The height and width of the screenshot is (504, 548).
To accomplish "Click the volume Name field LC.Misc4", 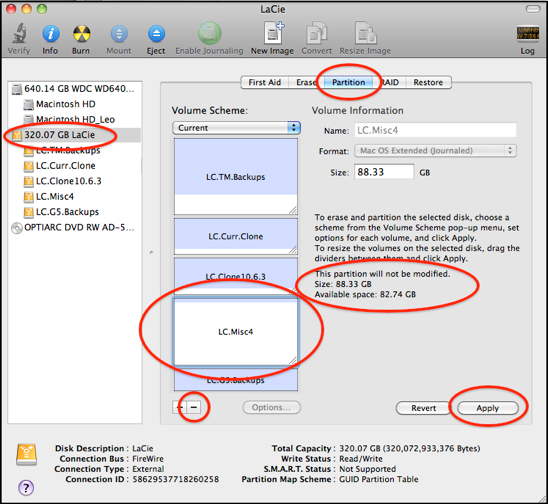I will point(435,130).
